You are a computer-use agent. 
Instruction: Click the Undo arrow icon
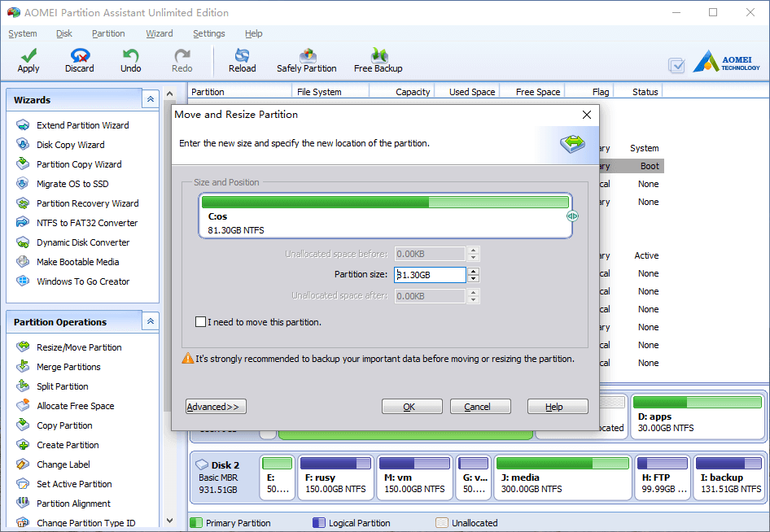[x=130, y=55]
